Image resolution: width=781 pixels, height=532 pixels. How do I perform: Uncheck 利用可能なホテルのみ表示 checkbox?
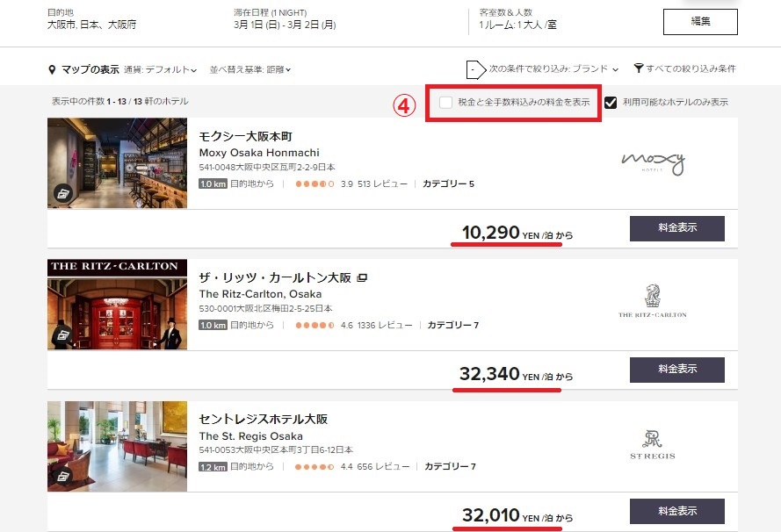click(x=611, y=103)
